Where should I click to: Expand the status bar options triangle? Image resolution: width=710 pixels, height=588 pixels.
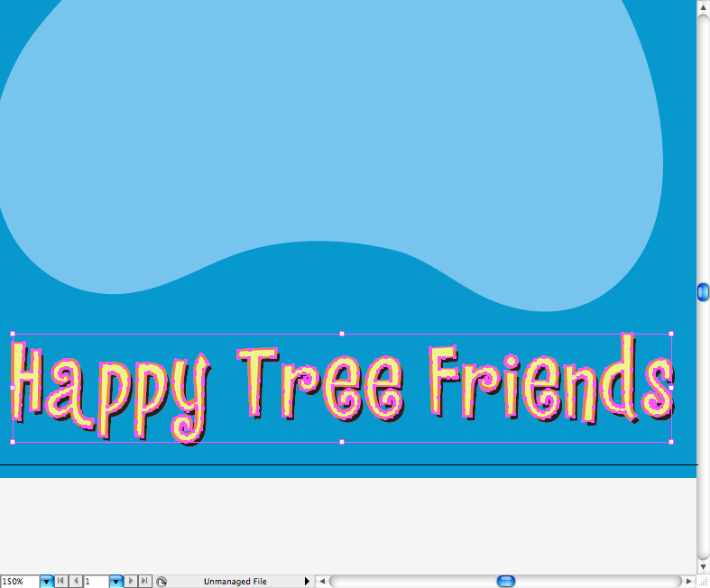pos(307,582)
